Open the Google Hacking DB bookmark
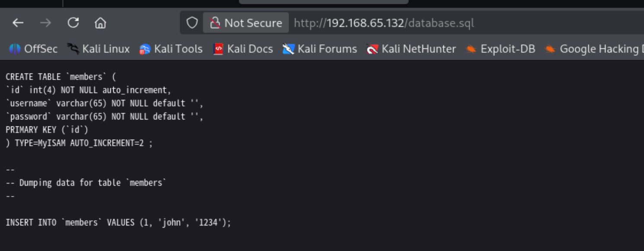The image size is (644, 251). coord(594,49)
